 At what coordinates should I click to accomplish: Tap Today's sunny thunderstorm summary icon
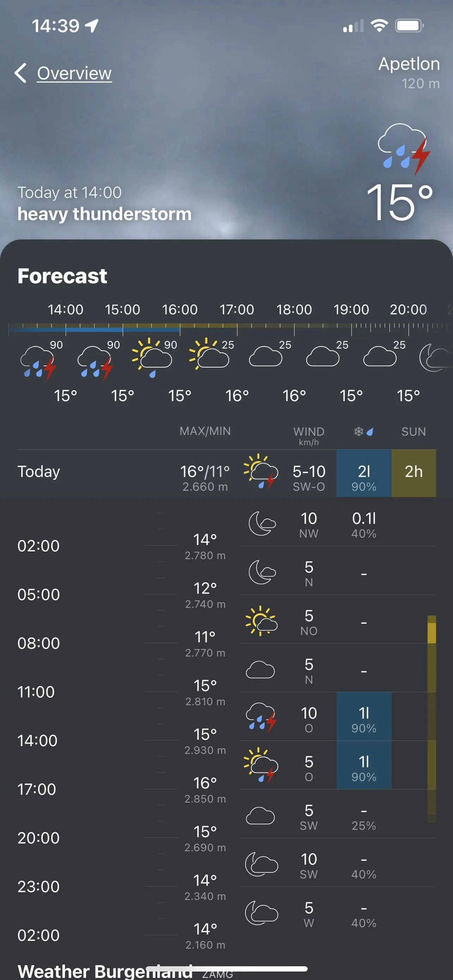click(261, 471)
